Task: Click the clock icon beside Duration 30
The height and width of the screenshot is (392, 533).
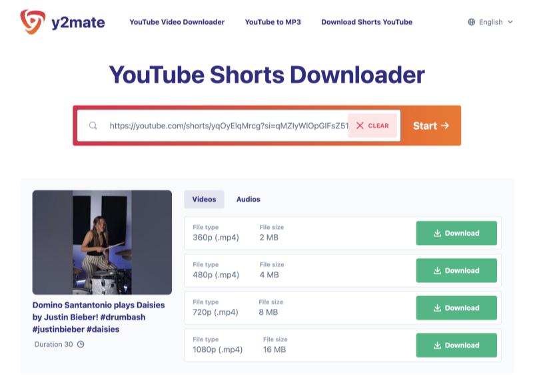Action: 81,345
